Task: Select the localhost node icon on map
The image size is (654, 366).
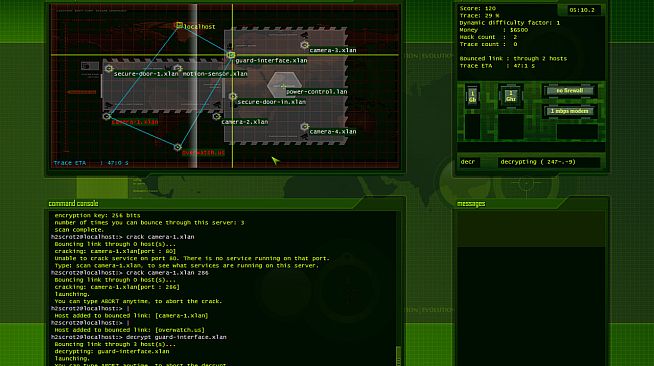Action: (x=179, y=26)
